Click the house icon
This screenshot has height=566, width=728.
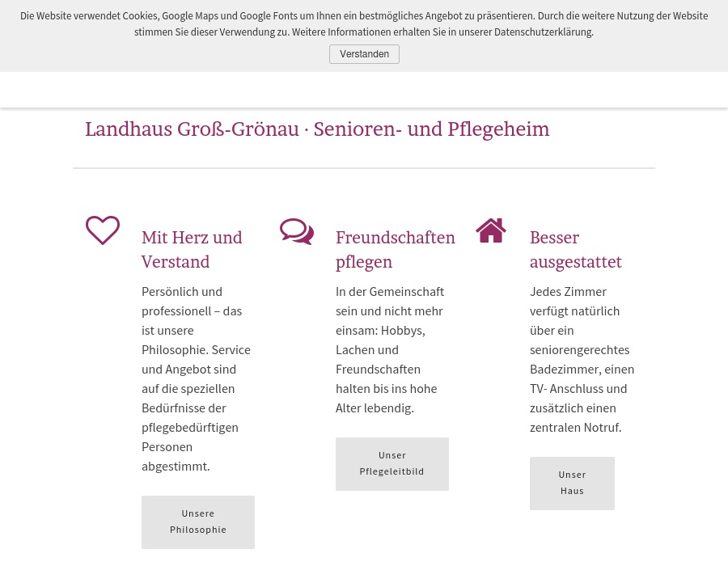click(491, 230)
